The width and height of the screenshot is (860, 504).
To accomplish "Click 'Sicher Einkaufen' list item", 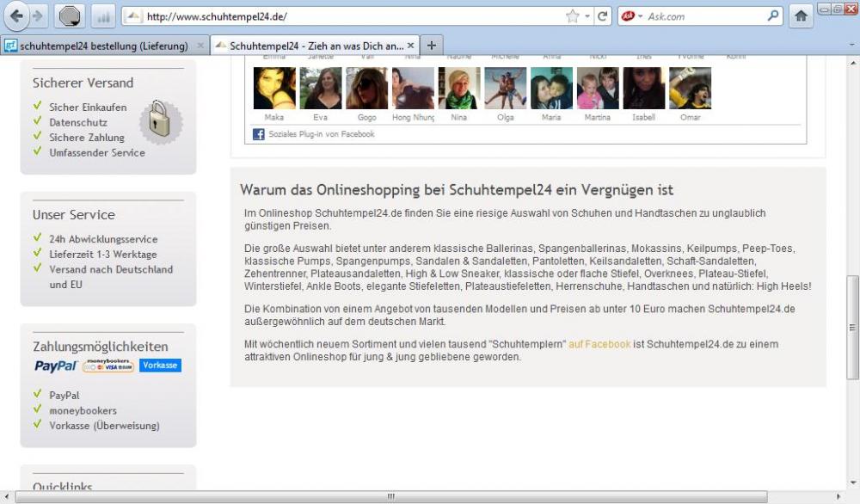I will (88, 108).
